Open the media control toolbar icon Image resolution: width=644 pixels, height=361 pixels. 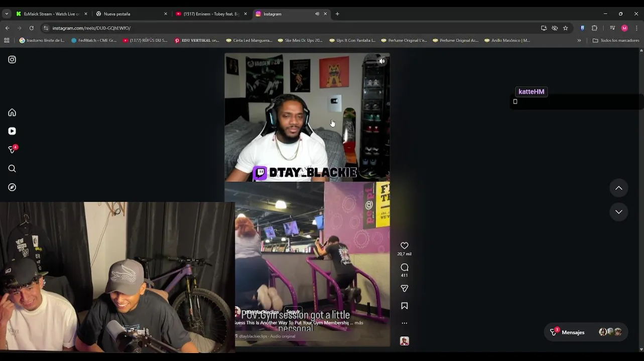click(x=612, y=28)
